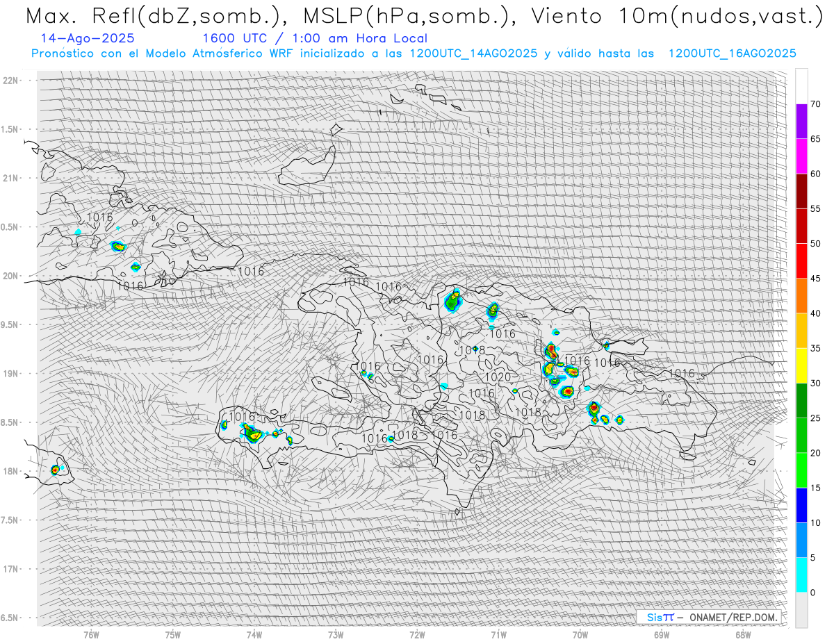Click the "71W" longitude label
Viewport: 834px width, 644px height.
click(x=498, y=634)
